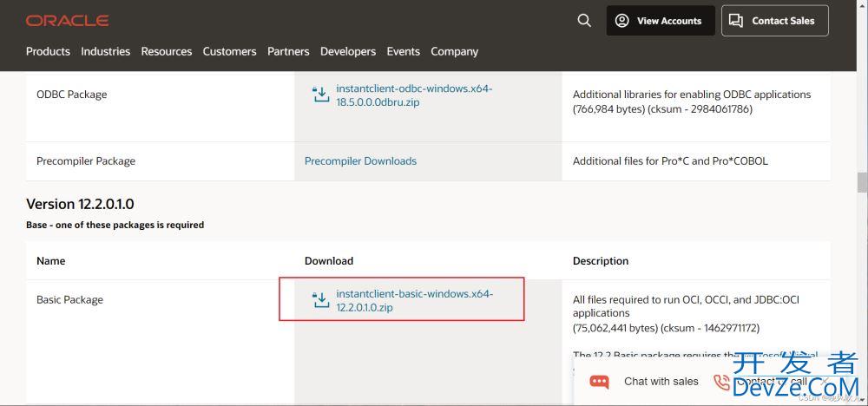Click the Contact Sales button
This screenshot has width=868, height=406.
[x=774, y=21]
